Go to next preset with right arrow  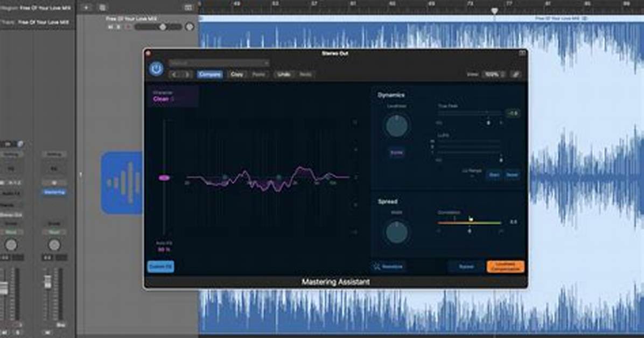[187, 75]
